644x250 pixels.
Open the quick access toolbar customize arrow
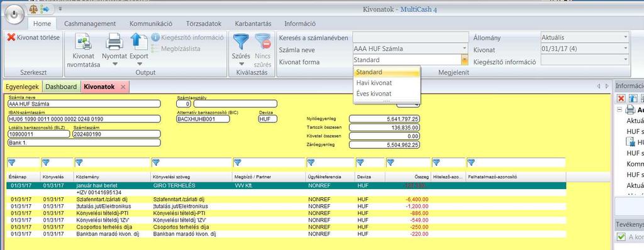pyautogui.click(x=60, y=9)
